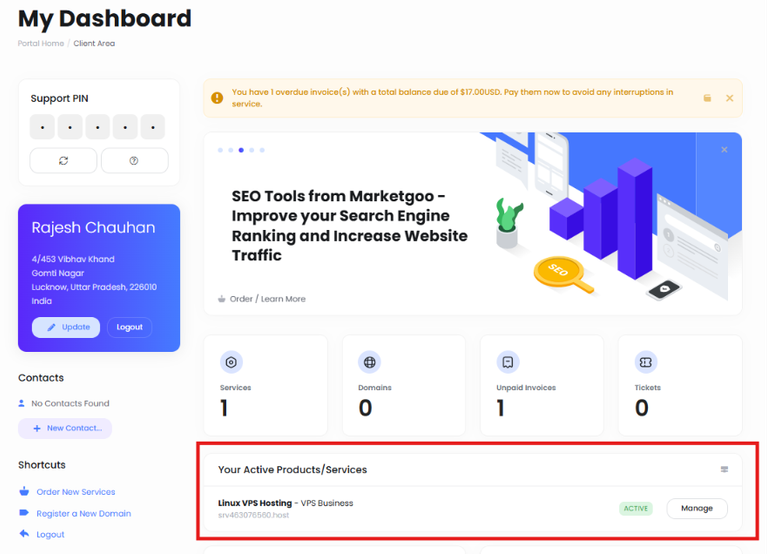Viewport: 767px width, 554px height.
Task: Dismiss the overdue invoice alert
Action: 729,98
